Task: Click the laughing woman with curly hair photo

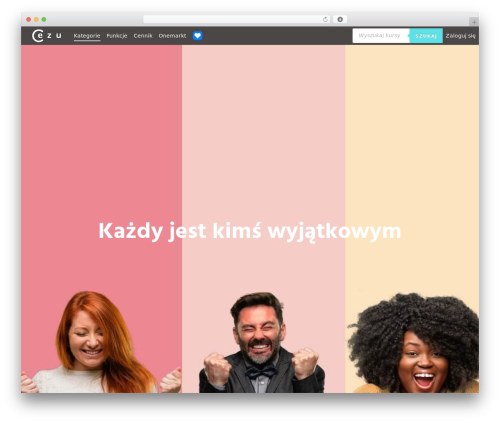Action: 413,343
